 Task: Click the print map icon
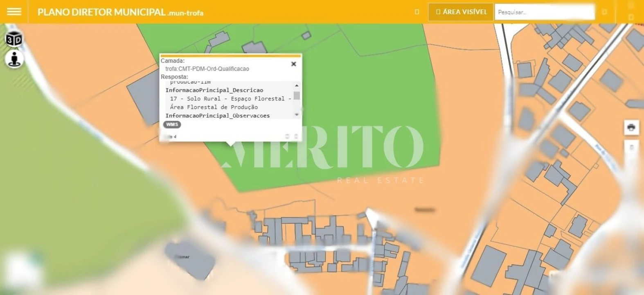point(631,127)
